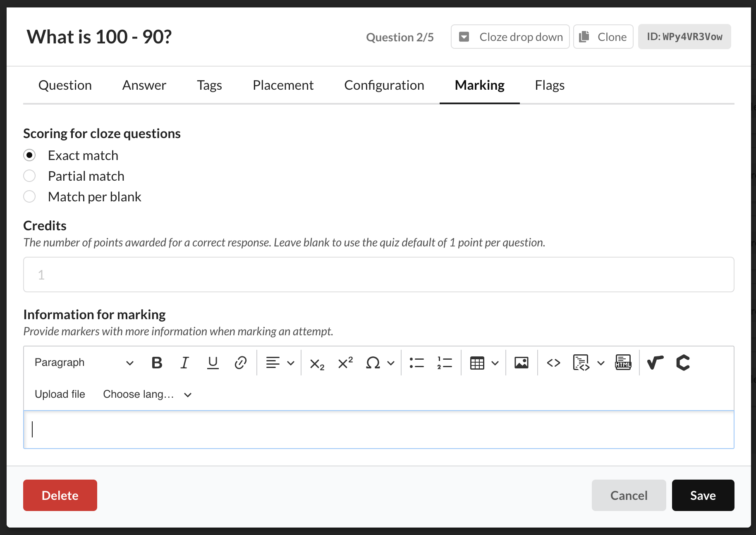Image resolution: width=756 pixels, height=535 pixels.
Task: Toggle bold formatting in the editor
Action: pos(157,363)
